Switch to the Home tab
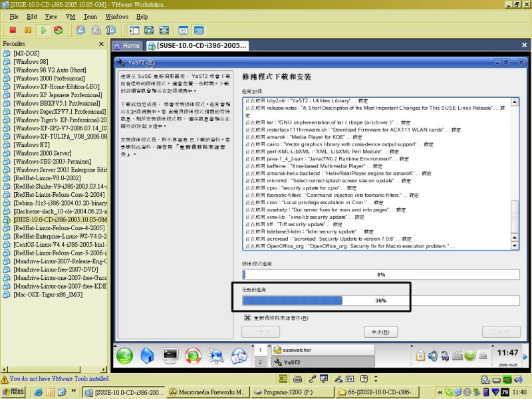Viewport: 532px width, 399px height. click(126, 46)
